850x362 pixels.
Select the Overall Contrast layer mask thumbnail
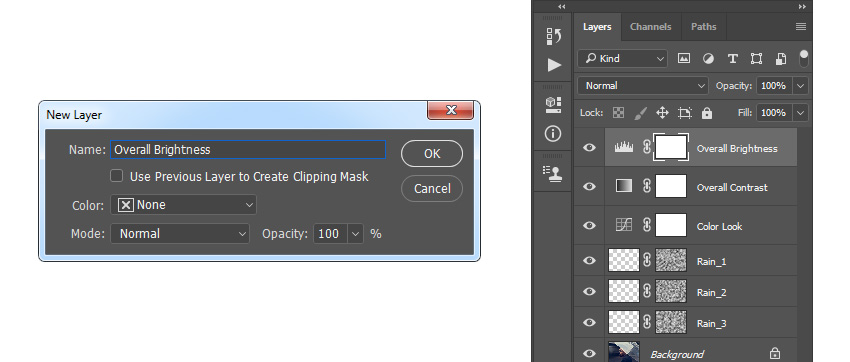click(x=671, y=186)
